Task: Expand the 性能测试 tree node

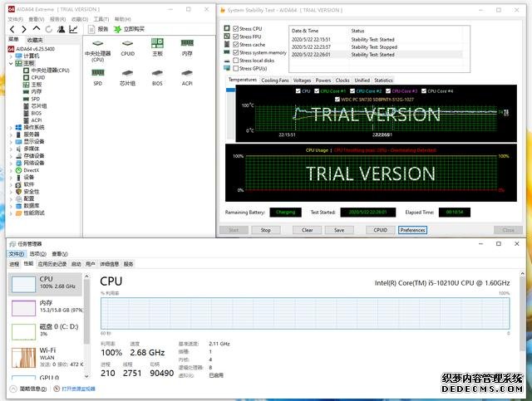Action: pos(11,213)
